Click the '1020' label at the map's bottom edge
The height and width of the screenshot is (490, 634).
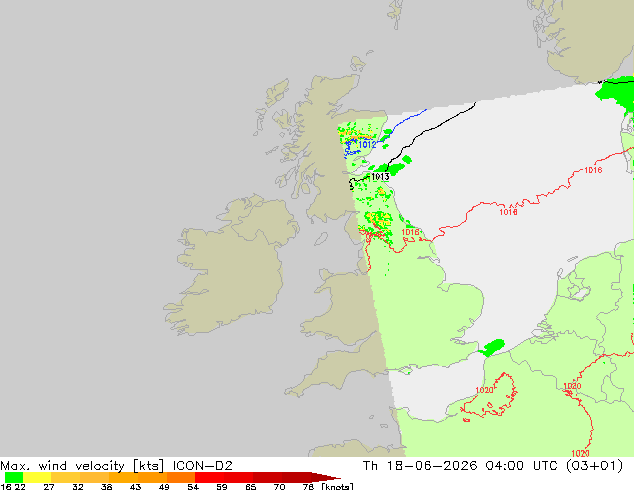pyautogui.click(x=580, y=453)
